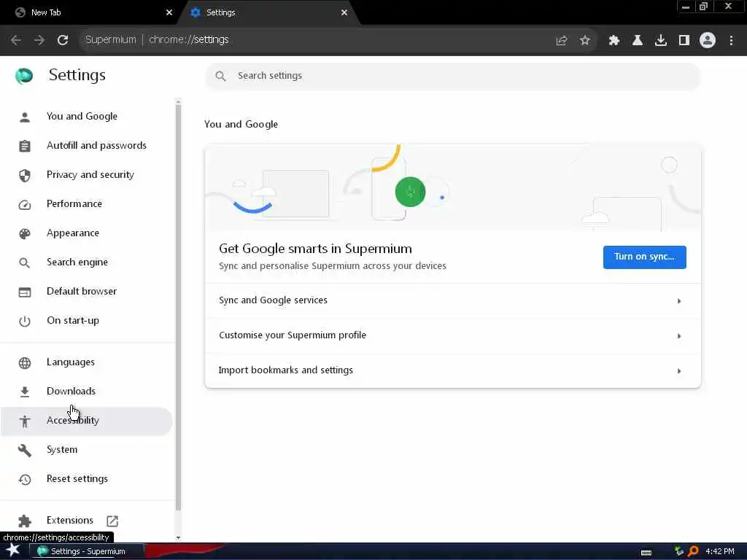Click the power icon for On start-up
This screenshot has height=560, width=747.
coord(25,322)
